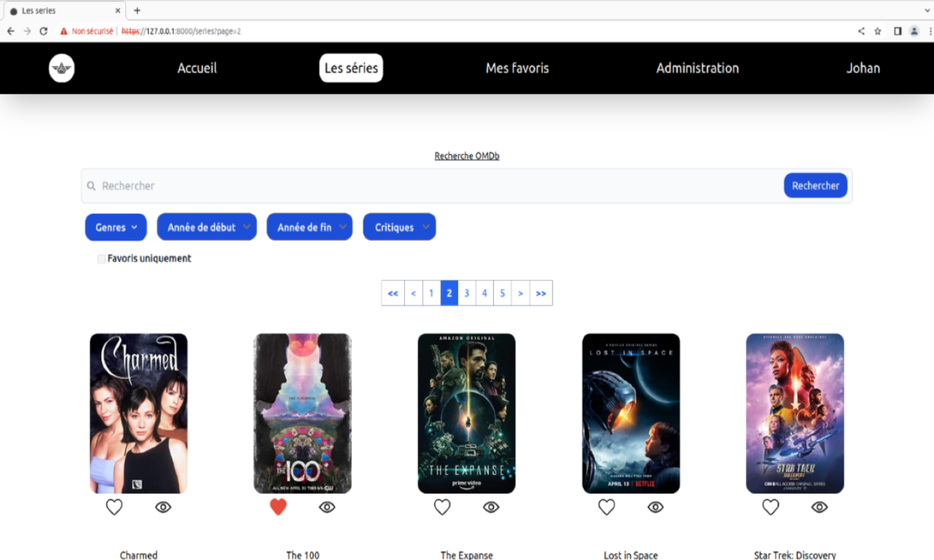Go to page 4 in pagination
The image size is (934, 560).
point(485,293)
